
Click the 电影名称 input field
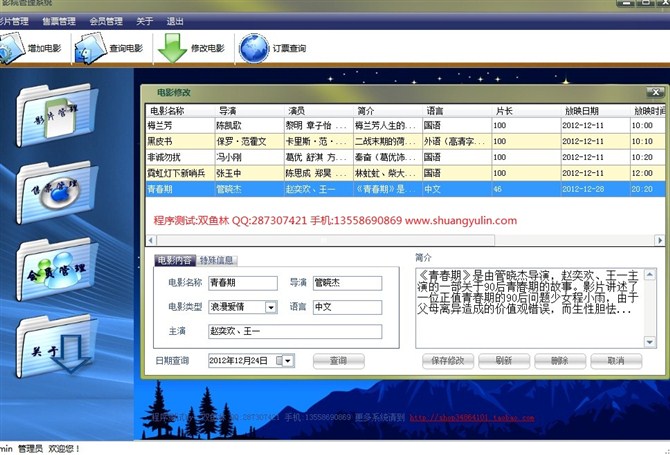tap(243, 283)
